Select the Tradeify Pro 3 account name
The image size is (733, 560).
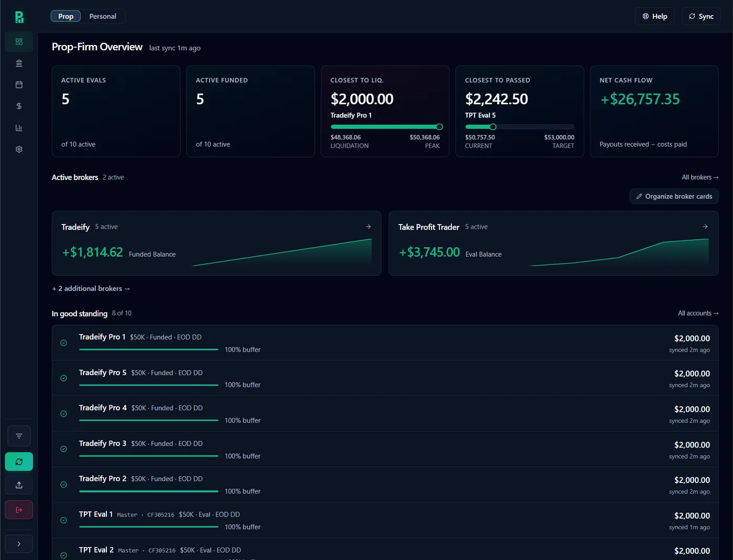pos(103,443)
